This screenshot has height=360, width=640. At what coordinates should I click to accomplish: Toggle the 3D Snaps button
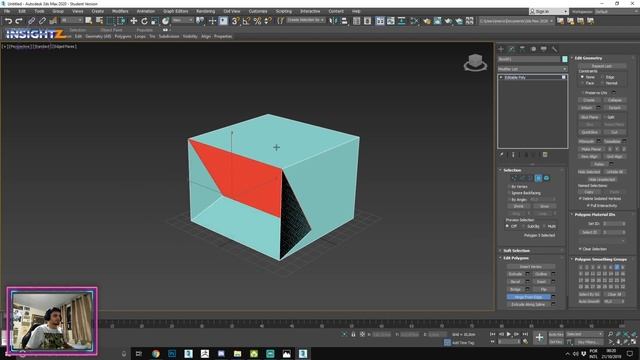[235, 21]
